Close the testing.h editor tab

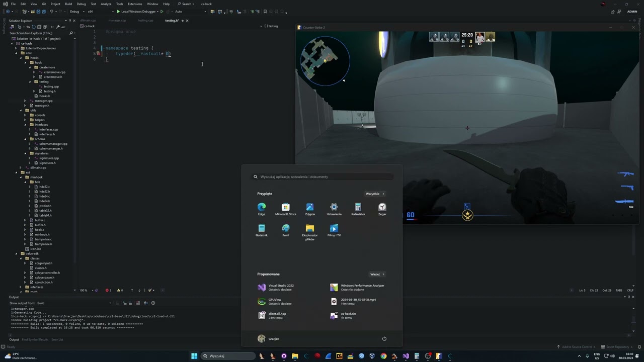[x=187, y=21]
